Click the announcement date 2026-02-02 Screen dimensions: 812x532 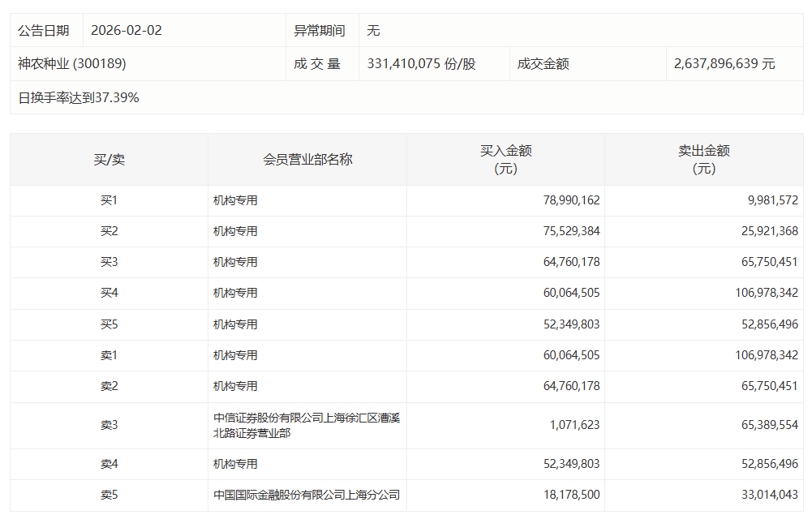coord(127,31)
